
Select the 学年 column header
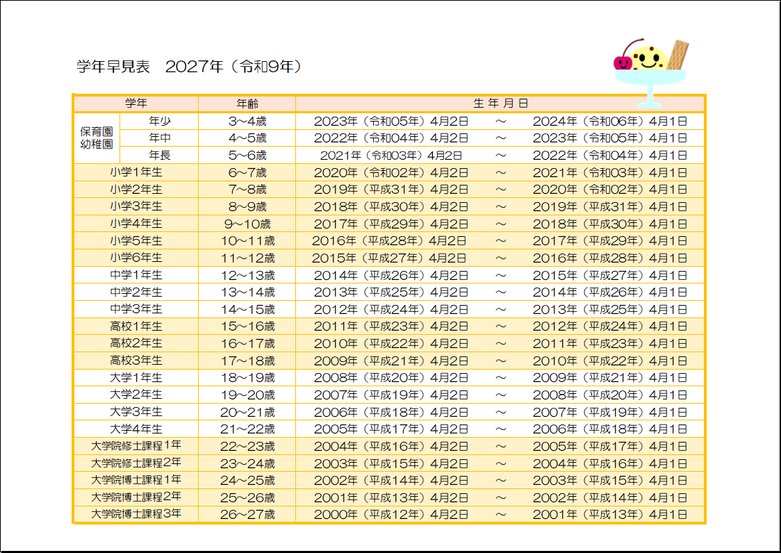point(136,103)
